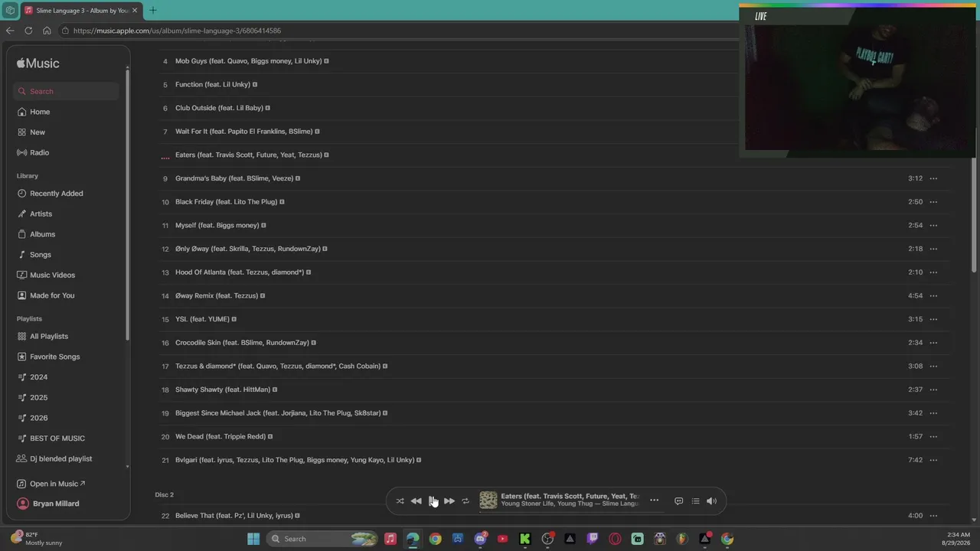Open more options for Grandma's Baby
Viewport: 980px width, 551px height.
pos(933,178)
